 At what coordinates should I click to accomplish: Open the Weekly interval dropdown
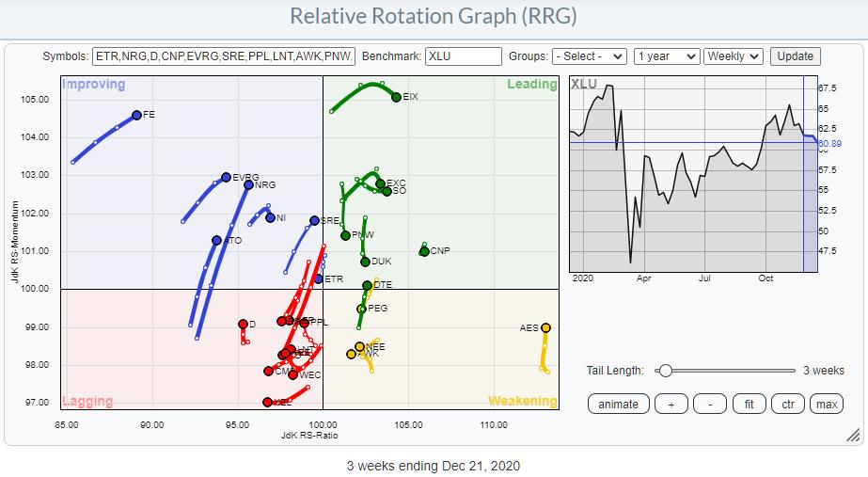pos(734,56)
